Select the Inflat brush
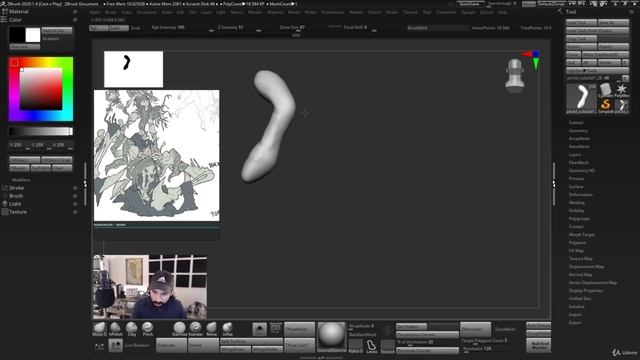 coord(227,329)
